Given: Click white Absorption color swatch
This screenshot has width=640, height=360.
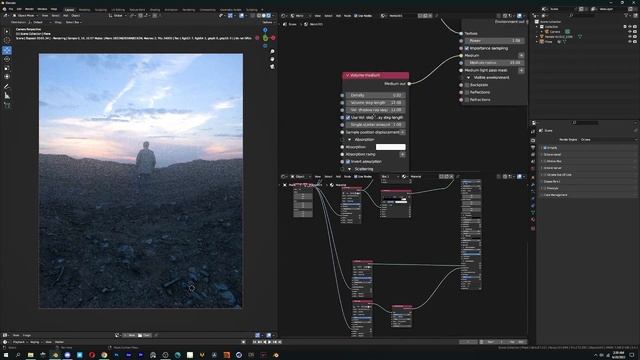Looking at the screenshot, I should (x=391, y=147).
